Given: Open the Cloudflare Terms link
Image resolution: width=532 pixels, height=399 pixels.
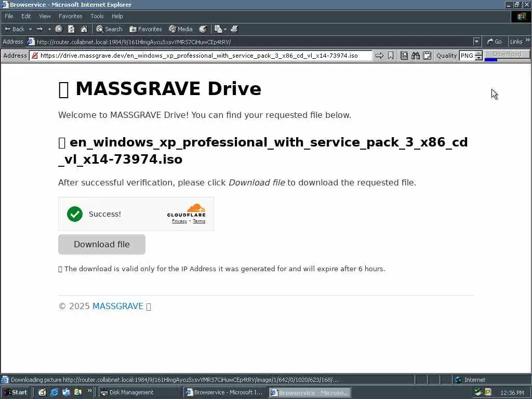Looking at the screenshot, I should point(199,221).
